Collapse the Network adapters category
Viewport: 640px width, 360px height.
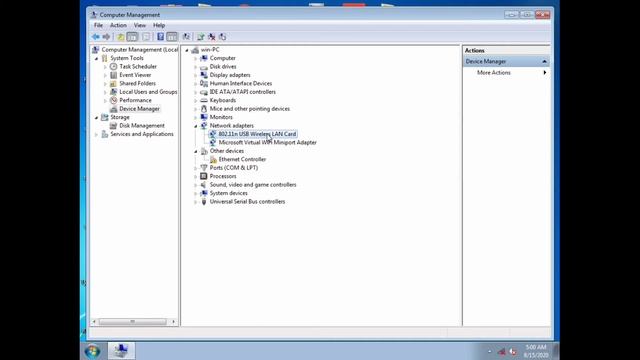pyautogui.click(x=196, y=126)
